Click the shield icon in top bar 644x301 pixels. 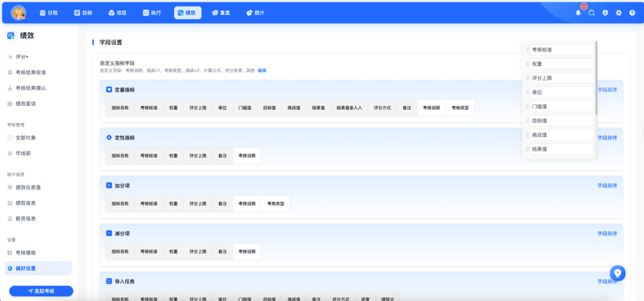605,13
